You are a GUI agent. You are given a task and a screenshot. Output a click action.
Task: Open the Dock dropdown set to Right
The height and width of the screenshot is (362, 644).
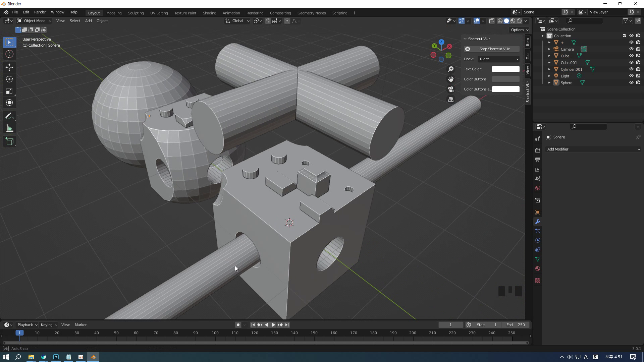[x=499, y=59]
